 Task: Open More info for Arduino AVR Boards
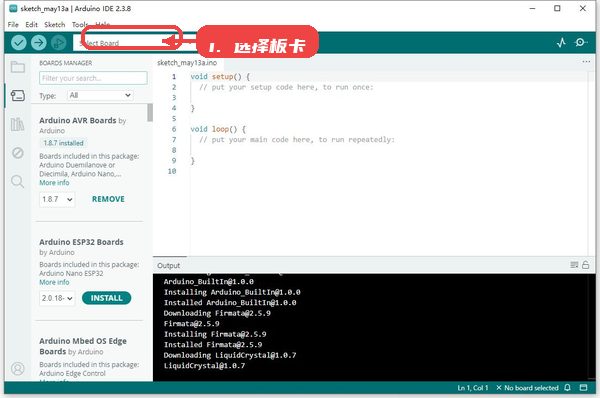point(54,183)
